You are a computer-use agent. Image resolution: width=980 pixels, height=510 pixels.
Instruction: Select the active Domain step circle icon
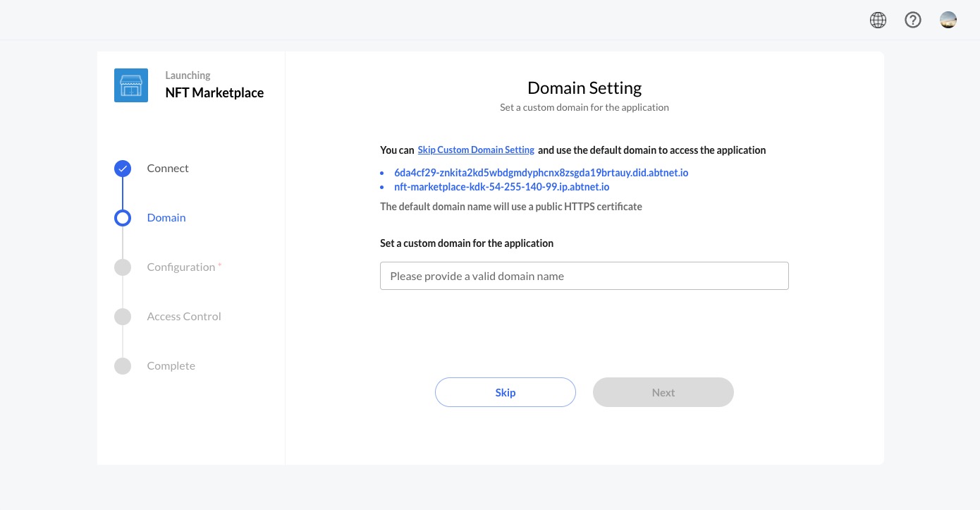[123, 217]
